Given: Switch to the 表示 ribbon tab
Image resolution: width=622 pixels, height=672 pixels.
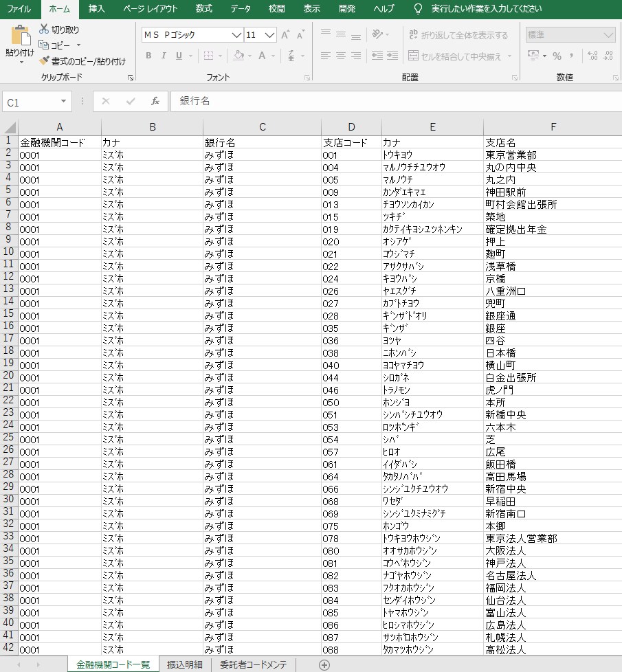Looking at the screenshot, I should pyautogui.click(x=311, y=9).
